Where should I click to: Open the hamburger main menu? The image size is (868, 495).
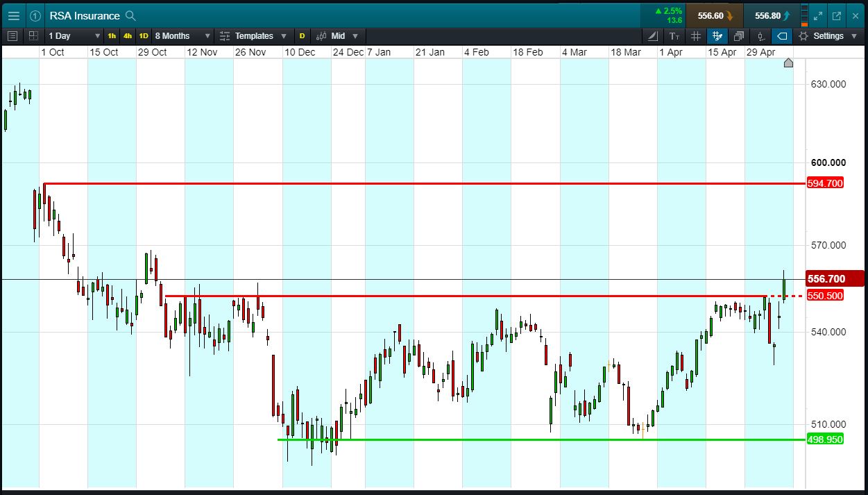[13, 15]
